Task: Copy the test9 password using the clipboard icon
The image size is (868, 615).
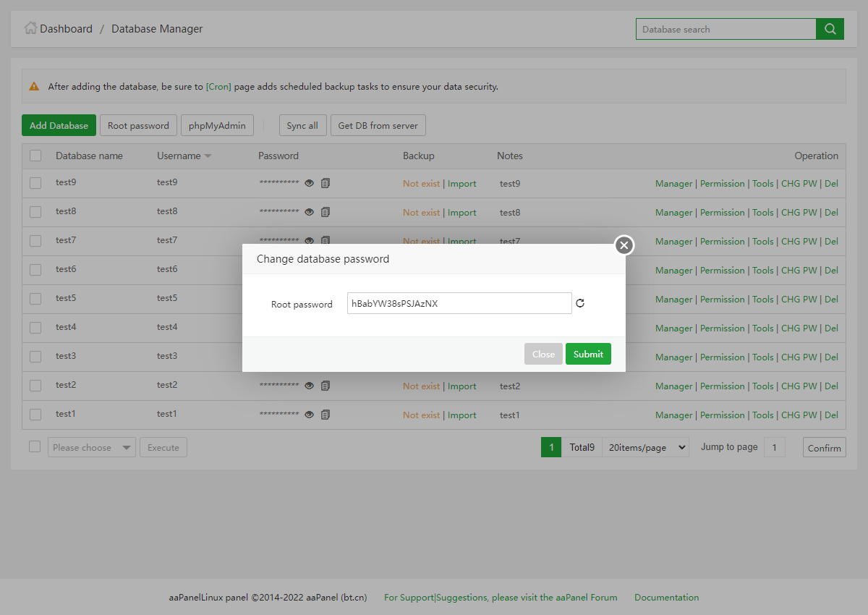Action: (325, 183)
